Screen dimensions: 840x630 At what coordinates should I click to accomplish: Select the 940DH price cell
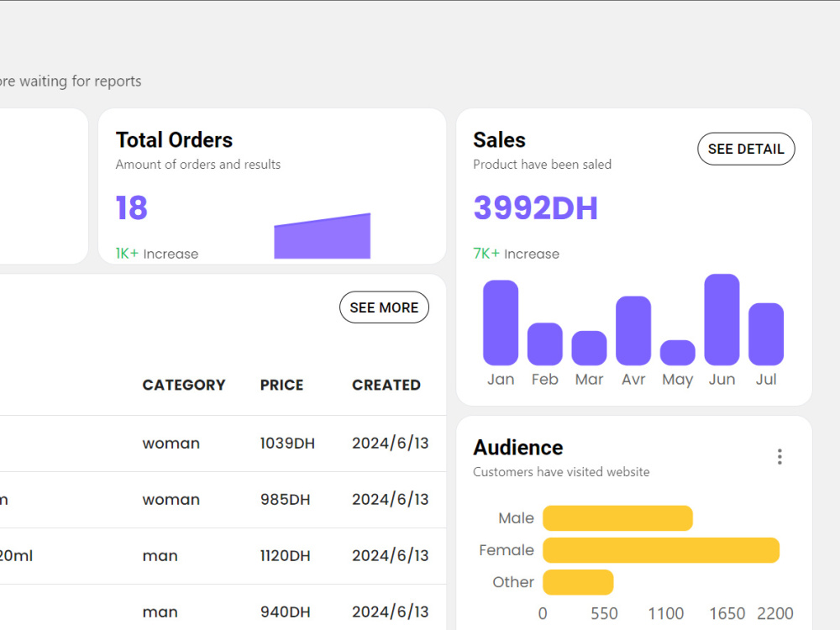click(285, 612)
